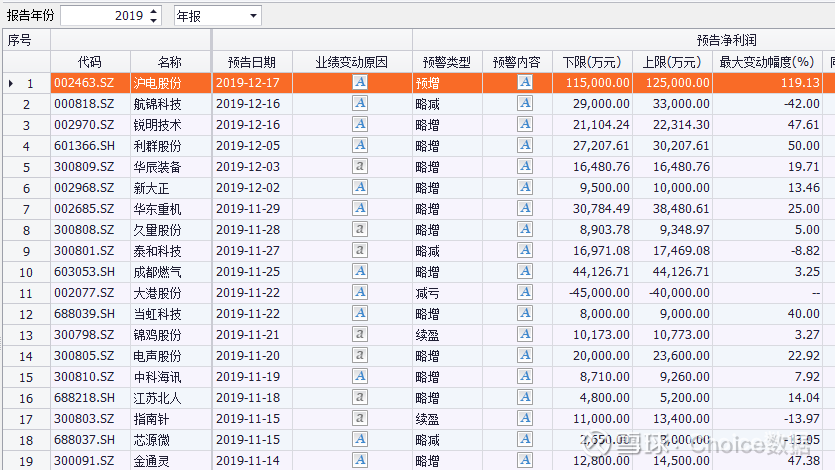This screenshot has width=835, height=470.
Task: Sort by 下限(万元) column header
Action: click(592, 62)
